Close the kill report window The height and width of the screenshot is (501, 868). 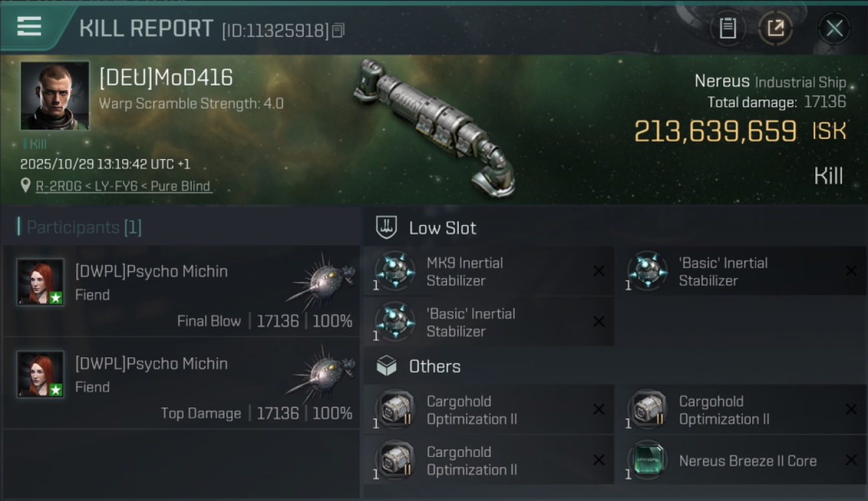click(x=834, y=28)
